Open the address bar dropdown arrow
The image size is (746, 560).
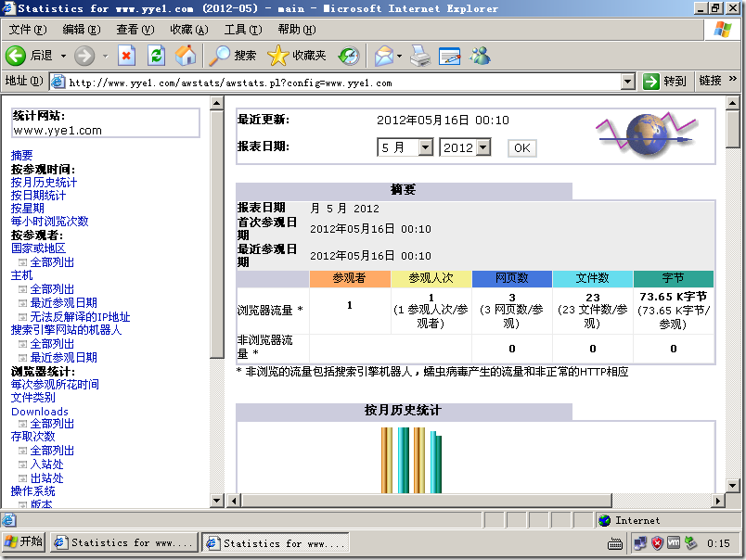[628, 82]
